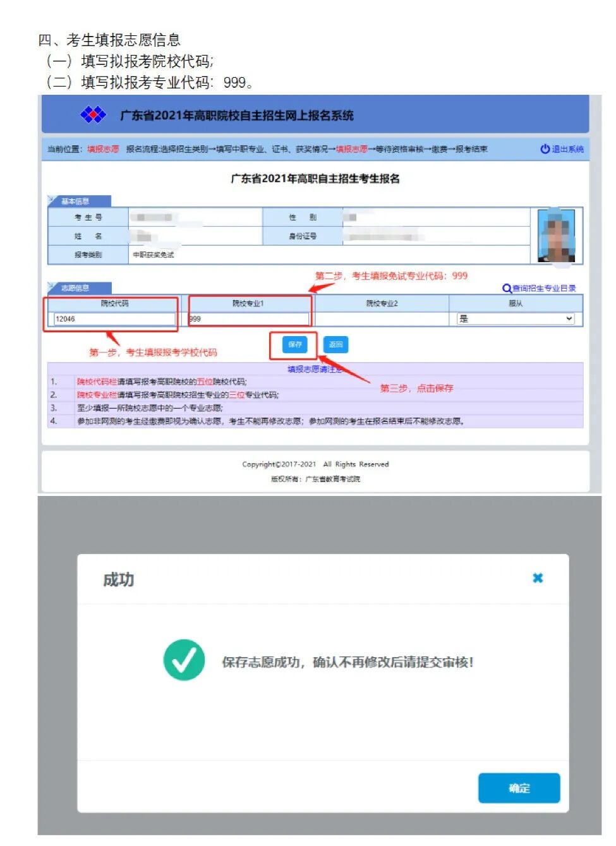Select the 志愿信息 section header tab
This screenshot has height=846, width=616.
point(80,287)
